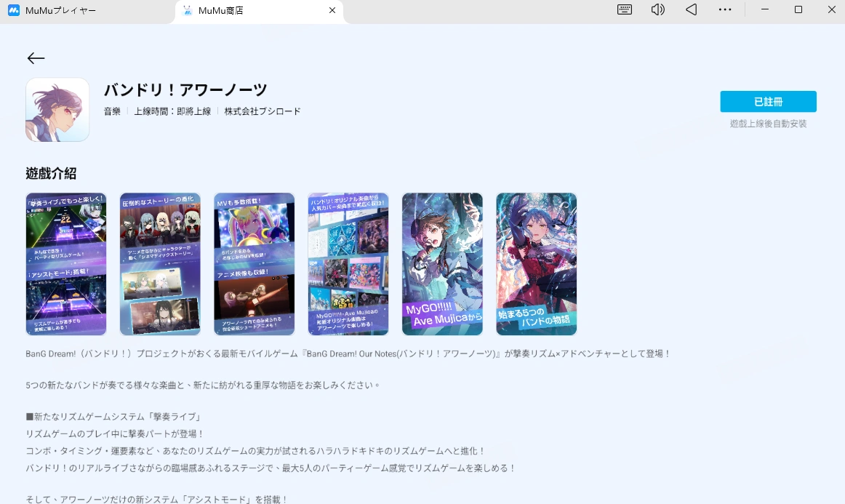This screenshot has height=504, width=845.
Task: Close the MuMu player window
Action: click(x=831, y=9)
